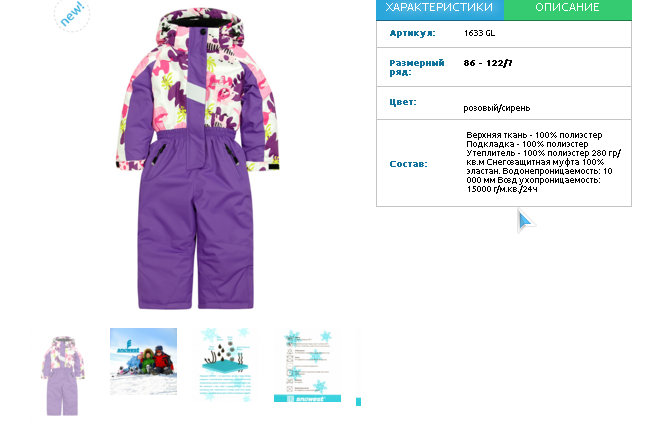Click the snowest logo bar under care thumbnail

[x=307, y=398]
